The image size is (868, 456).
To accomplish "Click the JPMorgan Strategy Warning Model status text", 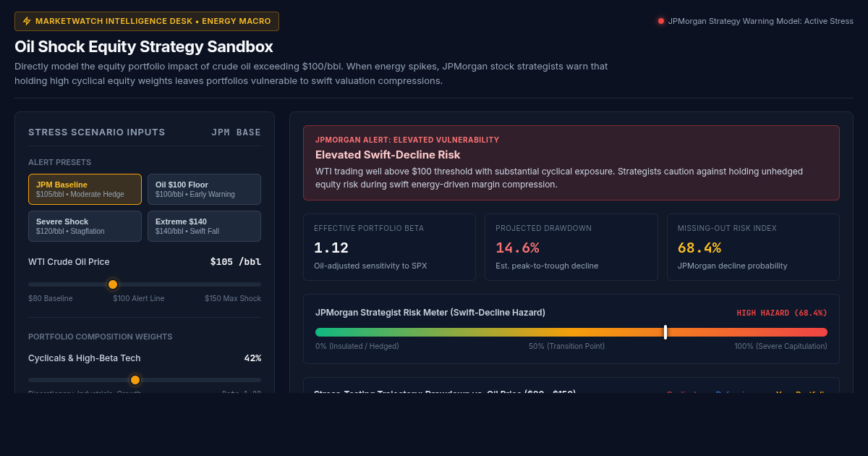I will [761, 21].
